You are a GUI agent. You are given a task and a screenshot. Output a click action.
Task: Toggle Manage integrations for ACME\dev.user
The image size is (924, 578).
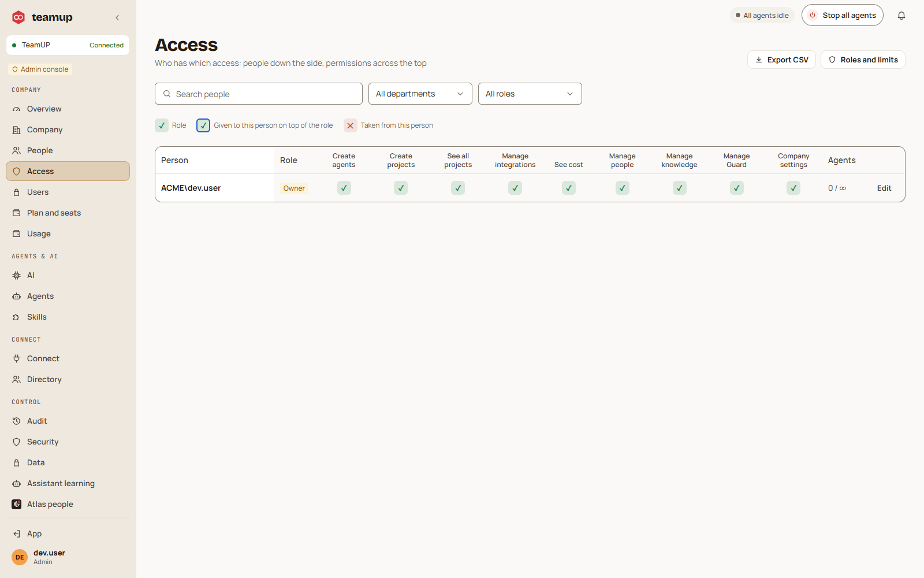(x=515, y=188)
